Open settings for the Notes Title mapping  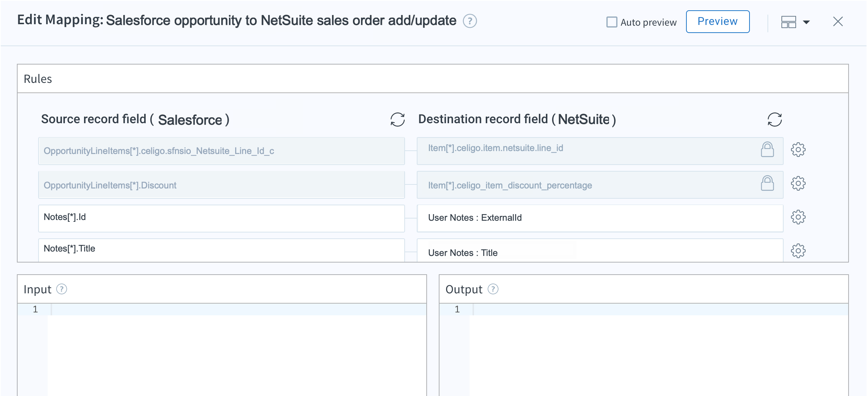click(798, 251)
